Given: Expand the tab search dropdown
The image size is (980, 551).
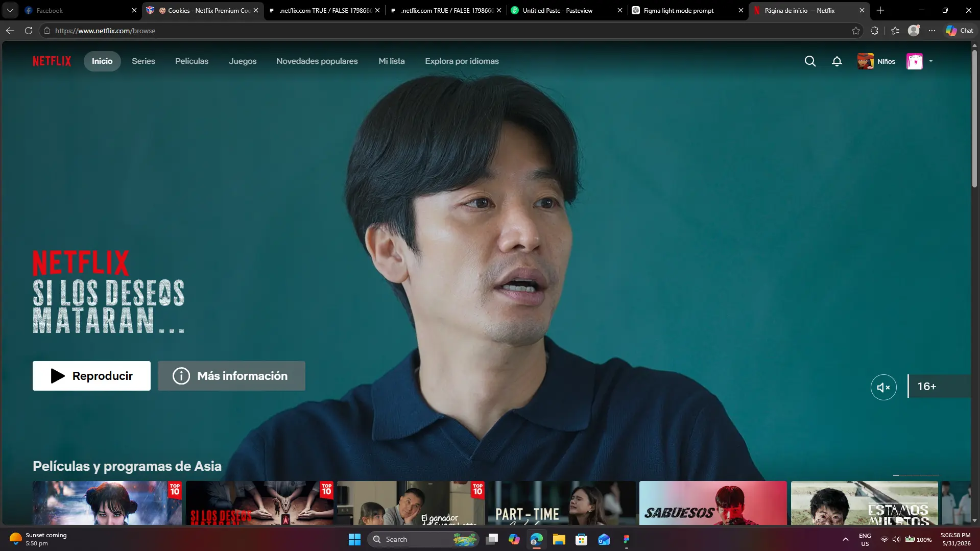Looking at the screenshot, I should pyautogui.click(x=10, y=10).
